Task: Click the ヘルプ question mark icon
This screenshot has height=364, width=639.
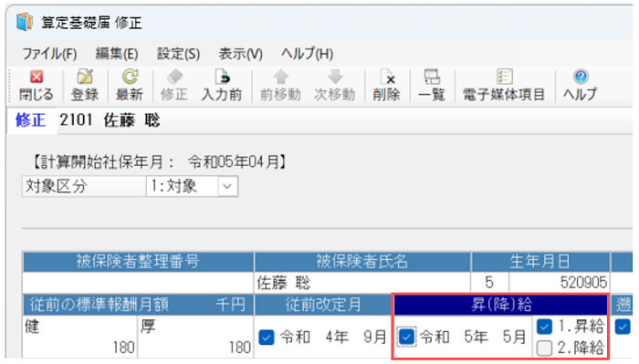Action: click(581, 77)
